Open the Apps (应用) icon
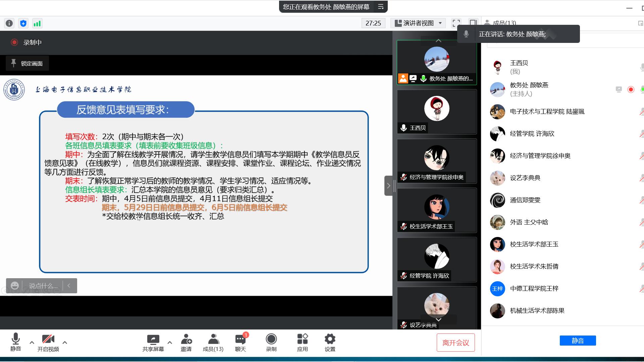 (302, 342)
